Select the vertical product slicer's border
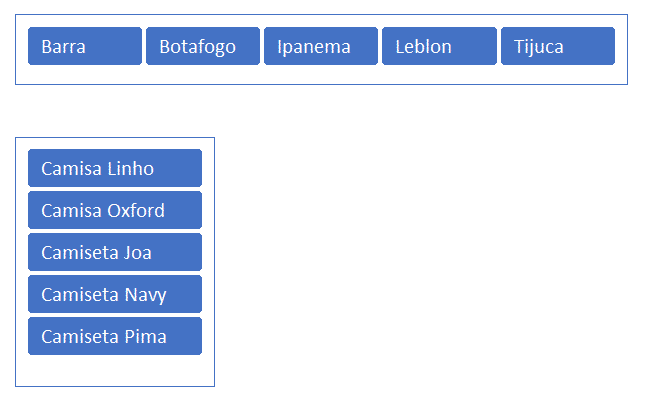The width and height of the screenshot is (671, 403). [16, 260]
